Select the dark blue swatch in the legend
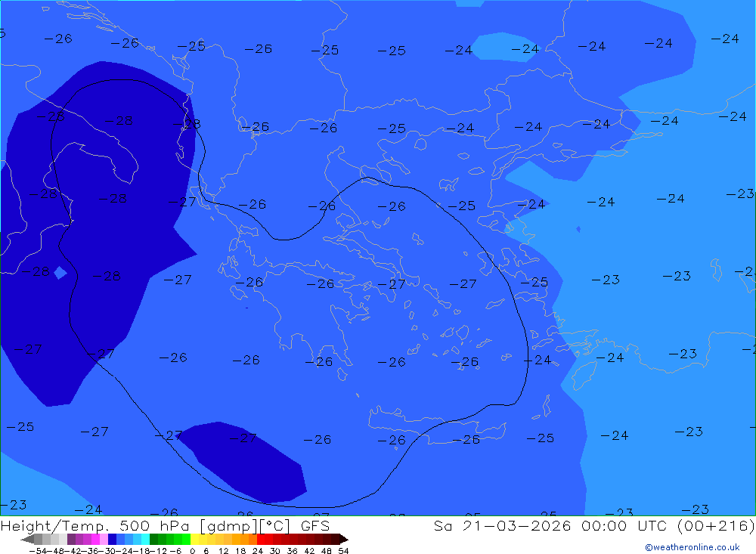Viewport: 756px width, 554px height. (x=113, y=539)
